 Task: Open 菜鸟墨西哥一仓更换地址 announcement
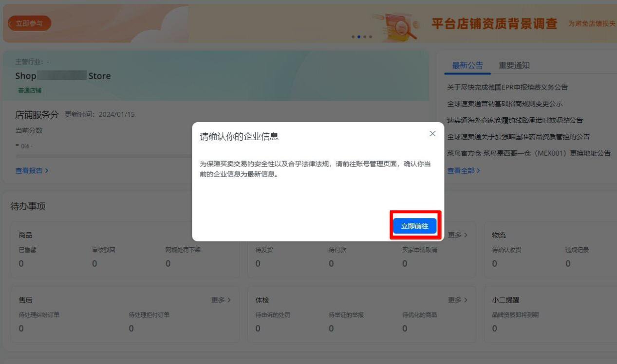coord(528,153)
